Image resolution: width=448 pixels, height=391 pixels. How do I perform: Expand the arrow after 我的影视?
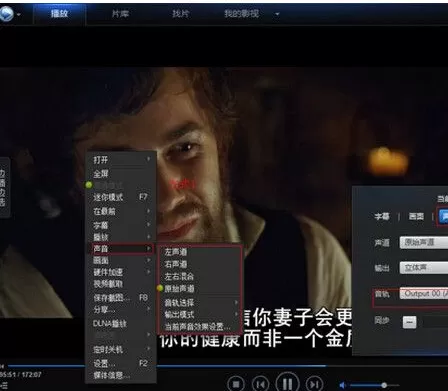coord(277,14)
